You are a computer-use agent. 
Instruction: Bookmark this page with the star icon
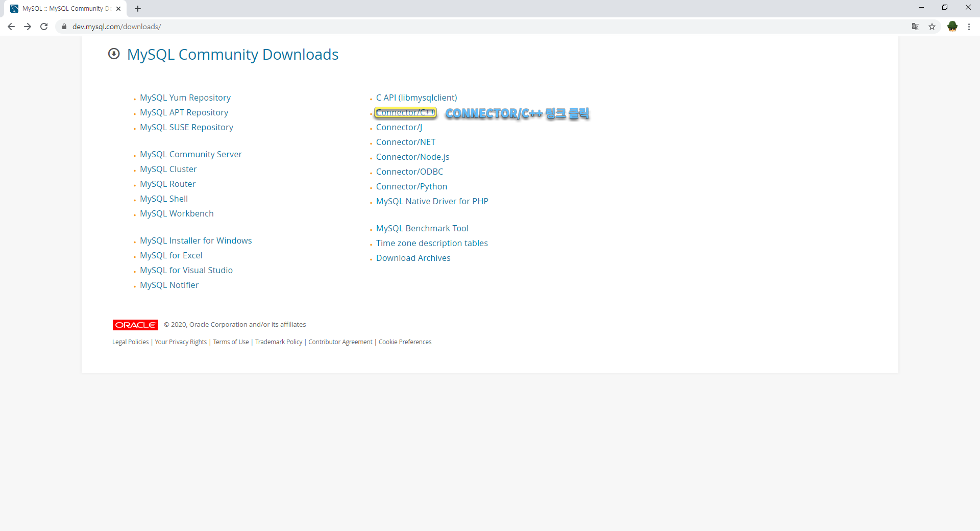932,27
